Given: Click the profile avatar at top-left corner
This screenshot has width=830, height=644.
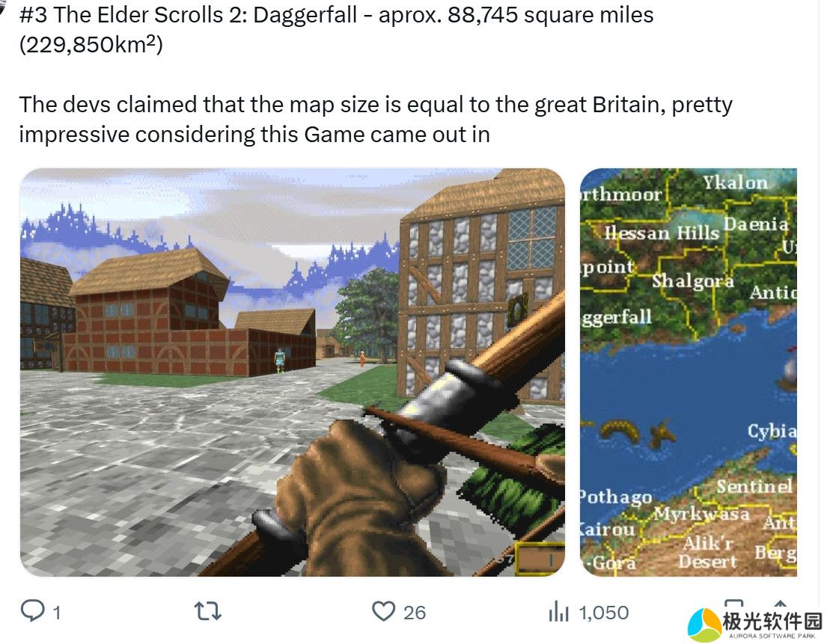Looking at the screenshot, I should point(3,6).
